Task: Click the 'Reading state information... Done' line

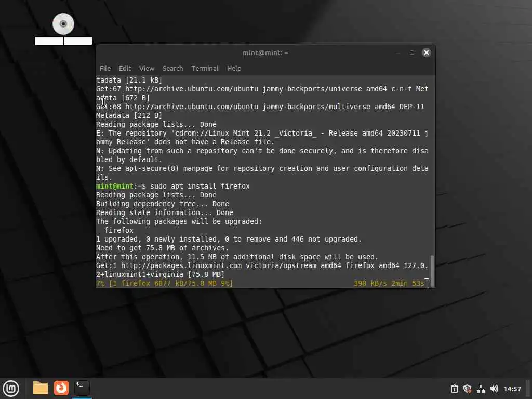Action: tap(165, 212)
